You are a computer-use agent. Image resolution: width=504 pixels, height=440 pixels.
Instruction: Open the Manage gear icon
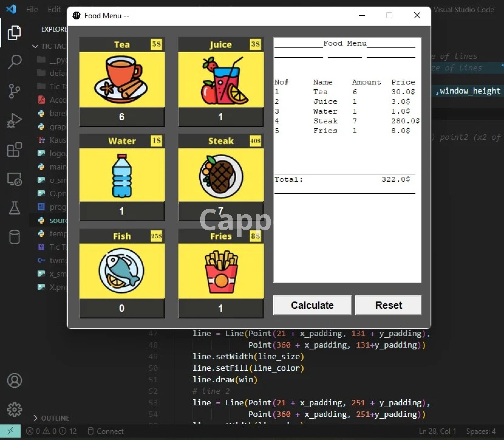[14, 409]
